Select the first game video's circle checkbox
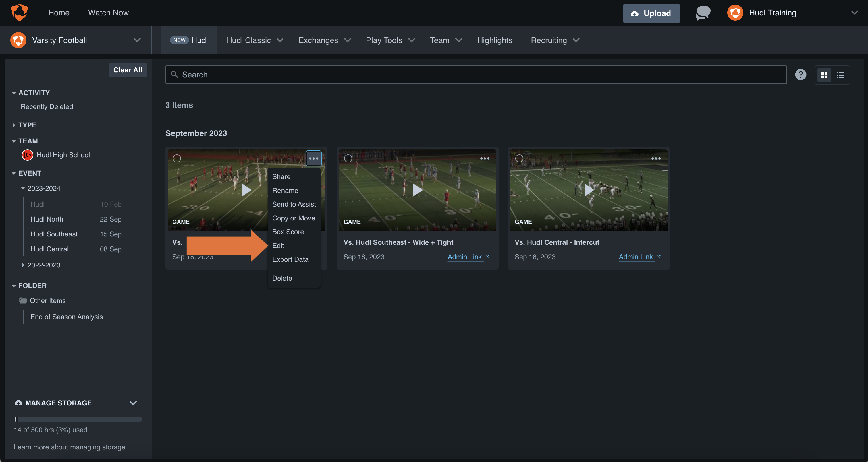Image resolution: width=868 pixels, height=462 pixels. point(177,158)
